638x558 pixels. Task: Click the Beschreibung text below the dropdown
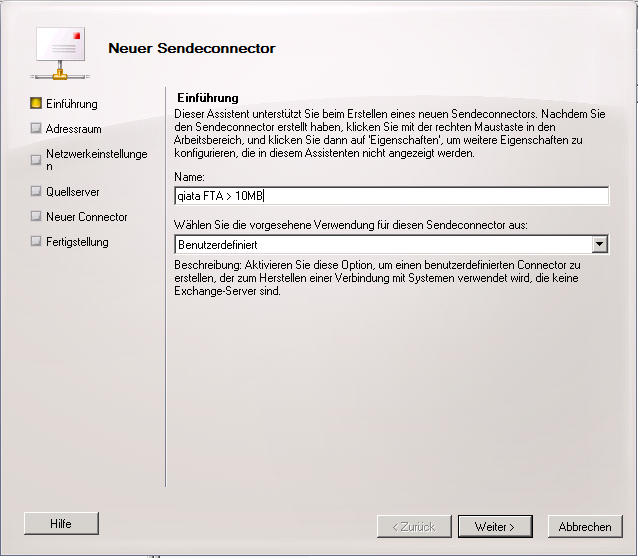pos(377,278)
